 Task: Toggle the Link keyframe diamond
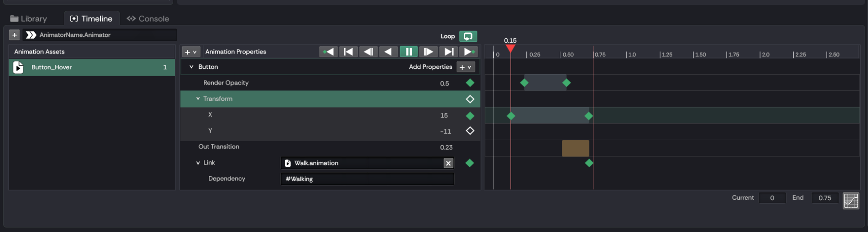click(x=470, y=163)
